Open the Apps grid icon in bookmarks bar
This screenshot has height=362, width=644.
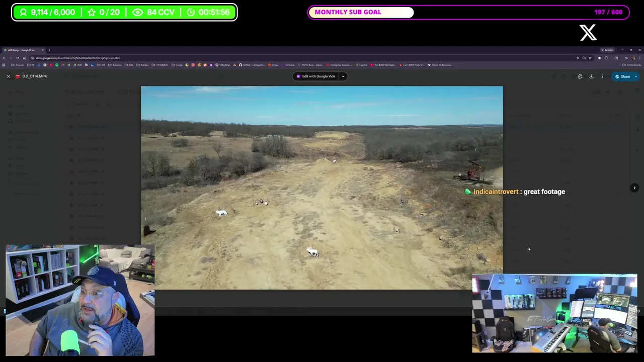[4, 65]
